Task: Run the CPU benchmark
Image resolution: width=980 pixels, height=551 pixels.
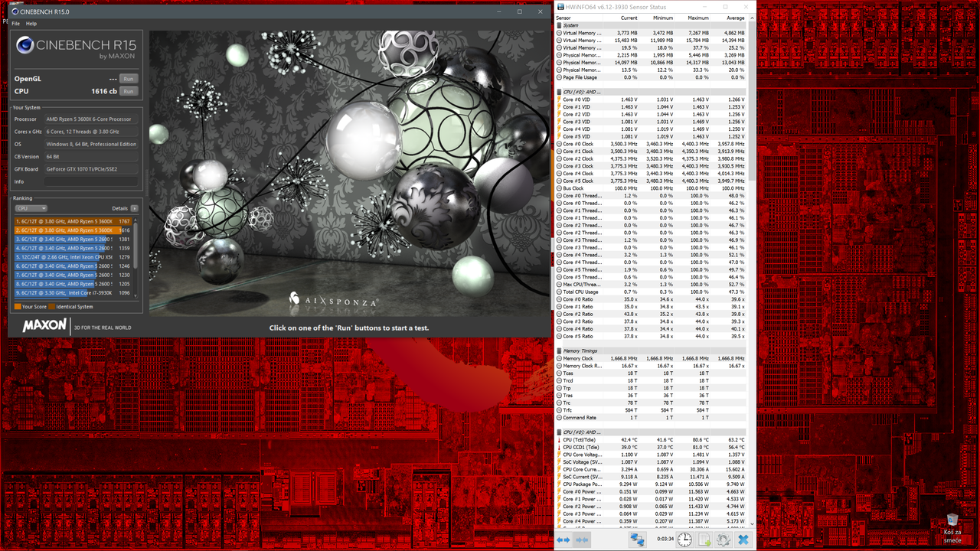Action: point(129,91)
